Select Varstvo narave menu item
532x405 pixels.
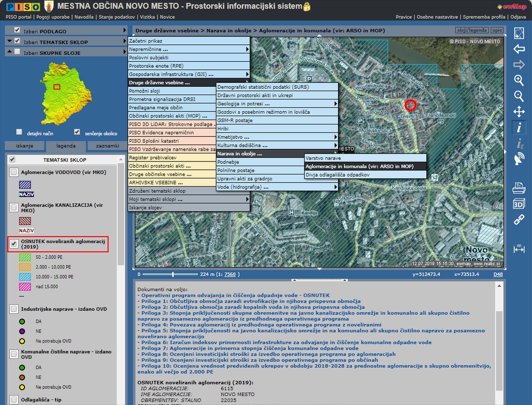(x=323, y=158)
